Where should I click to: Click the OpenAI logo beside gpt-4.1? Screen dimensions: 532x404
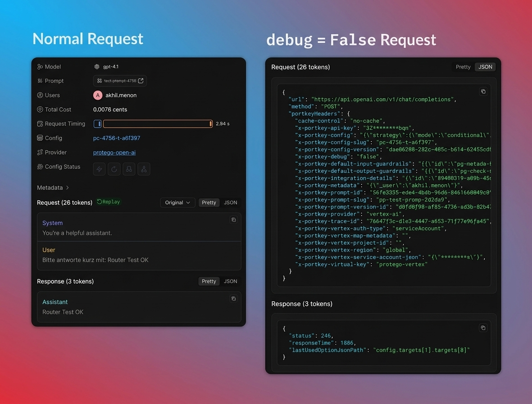(97, 67)
